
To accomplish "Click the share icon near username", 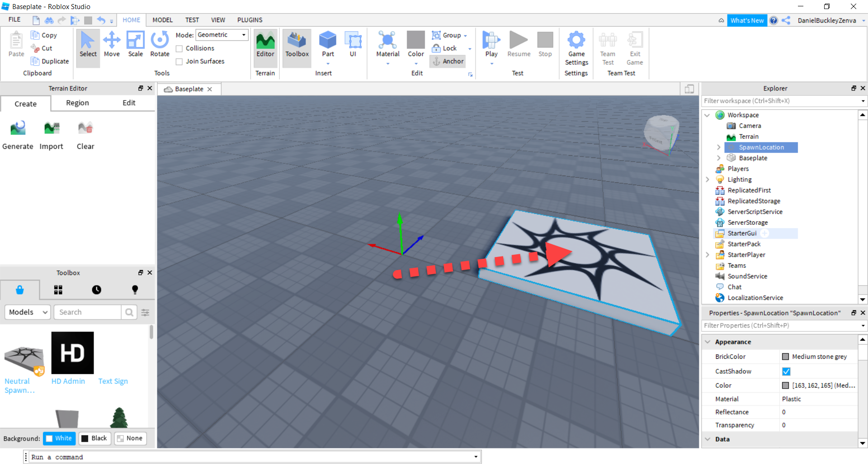I will tap(786, 20).
